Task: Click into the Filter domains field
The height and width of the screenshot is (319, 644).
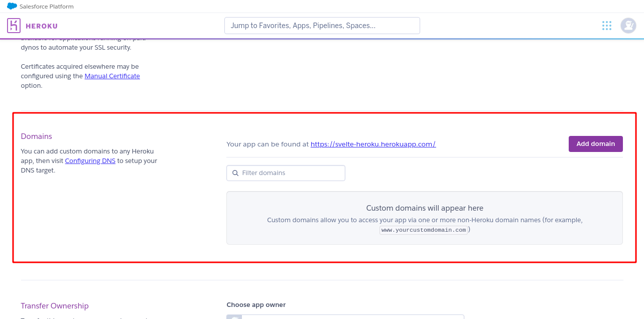Action: click(x=291, y=173)
